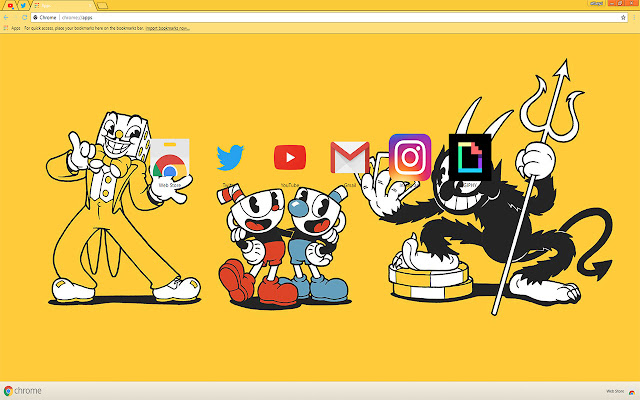Go forward to the next page
Image resolution: width=640 pixels, height=400 pixels.
15,18
